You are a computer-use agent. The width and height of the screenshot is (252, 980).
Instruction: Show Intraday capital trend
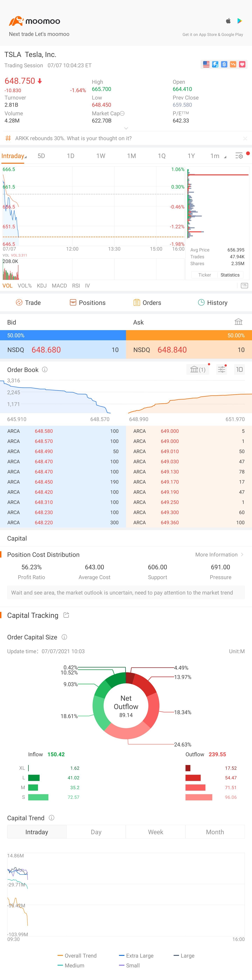pos(37,832)
